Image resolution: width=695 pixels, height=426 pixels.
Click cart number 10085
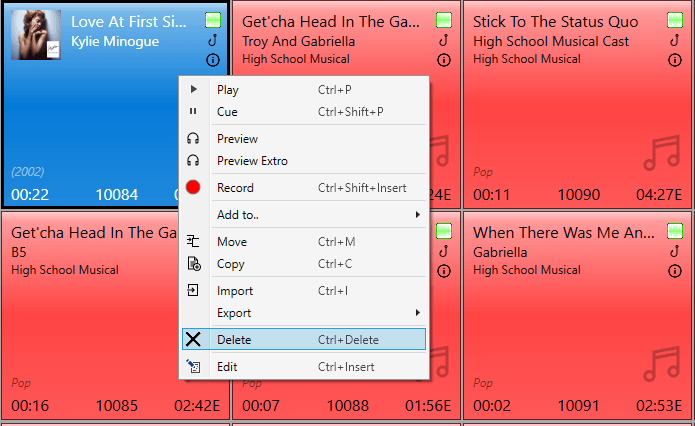[x=117, y=406]
